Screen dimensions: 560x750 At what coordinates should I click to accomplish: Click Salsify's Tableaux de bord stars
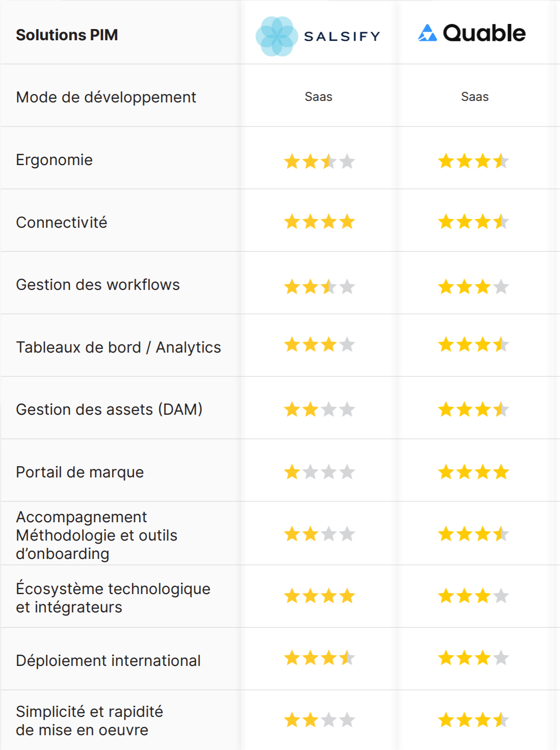pos(319,345)
